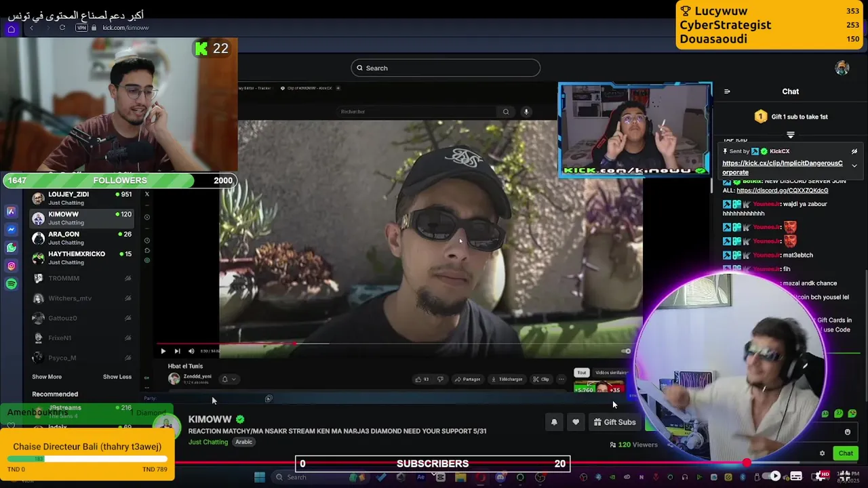Toggle the VPN badge in address bar
The image size is (868, 488).
pyautogui.click(x=81, y=28)
